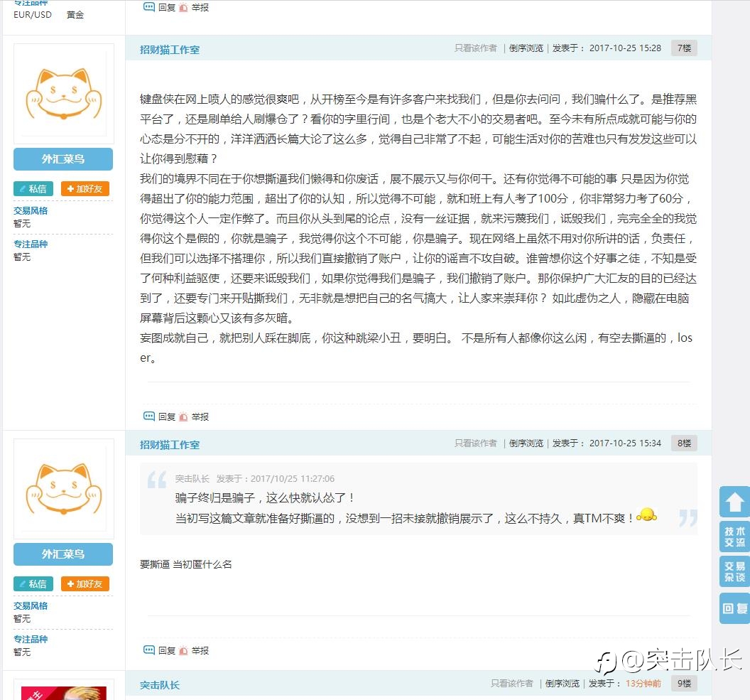Click post time 2017-10-25 15:34

625,443
